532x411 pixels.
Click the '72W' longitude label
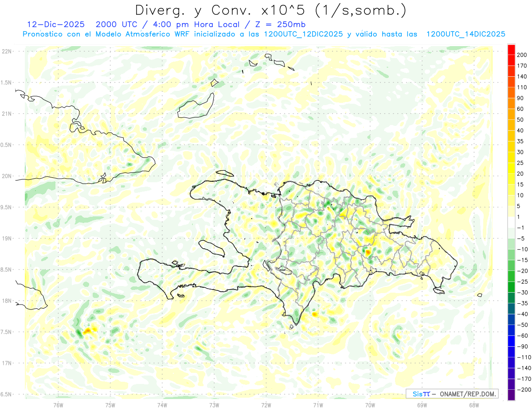(266, 404)
